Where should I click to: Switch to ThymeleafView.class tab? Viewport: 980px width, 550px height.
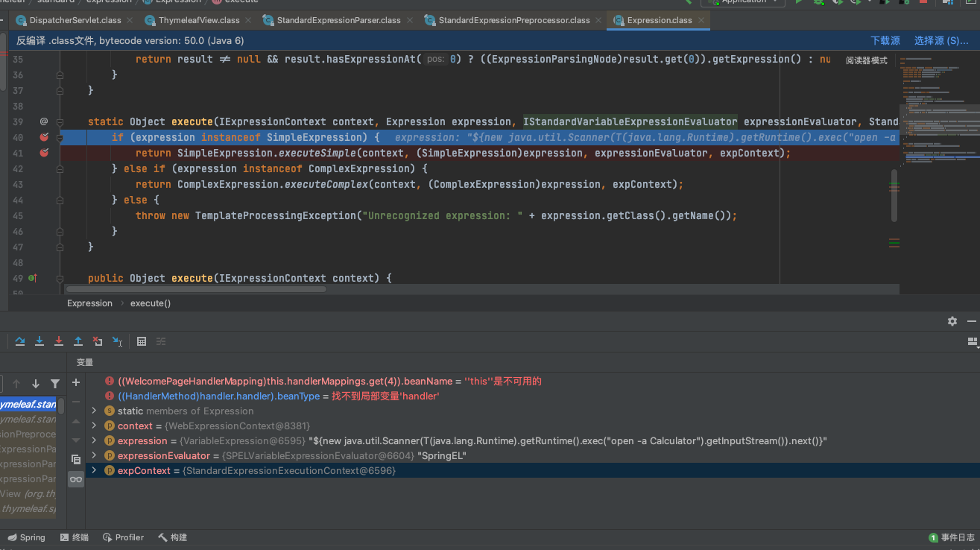[200, 20]
